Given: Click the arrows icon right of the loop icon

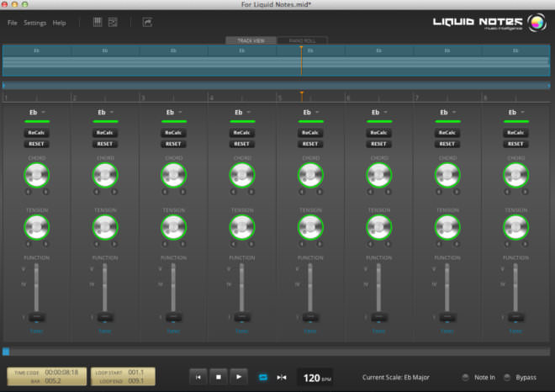Looking at the screenshot, I should pyautogui.click(x=282, y=378).
